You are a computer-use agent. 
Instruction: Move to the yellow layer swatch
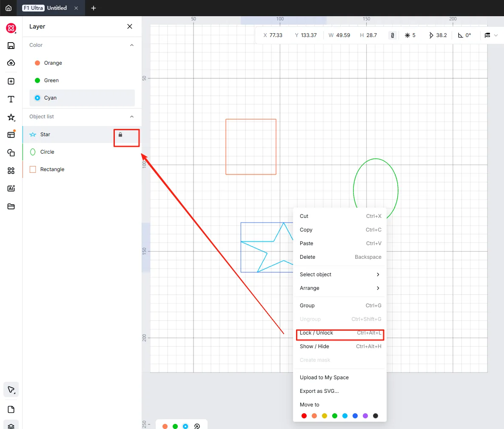pos(325,416)
